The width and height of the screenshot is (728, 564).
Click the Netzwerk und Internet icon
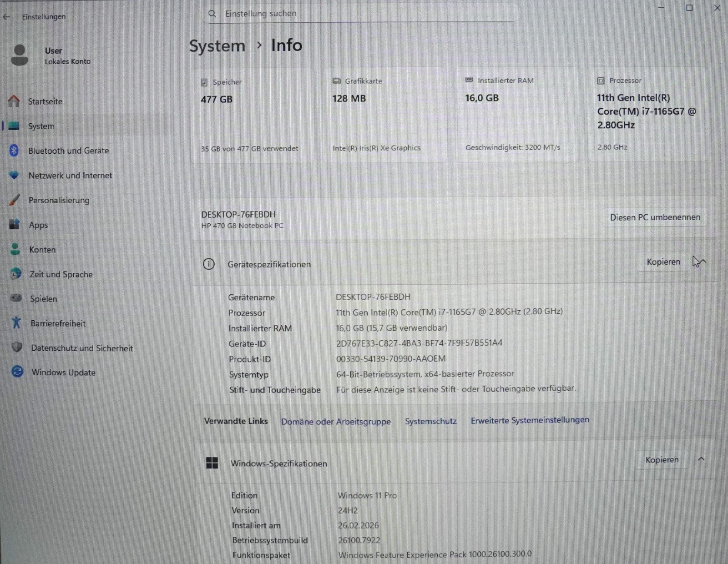tap(15, 175)
